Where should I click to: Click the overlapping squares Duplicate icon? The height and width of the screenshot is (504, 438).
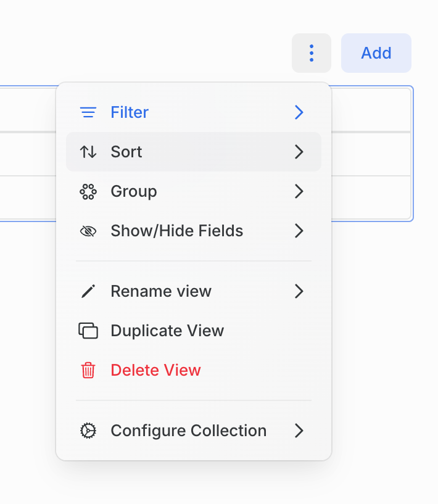tap(88, 331)
